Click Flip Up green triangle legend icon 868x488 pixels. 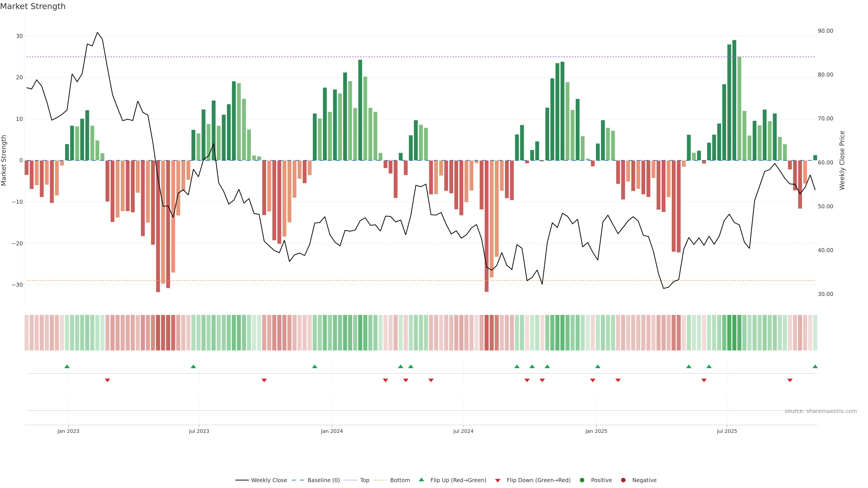[x=421, y=480]
